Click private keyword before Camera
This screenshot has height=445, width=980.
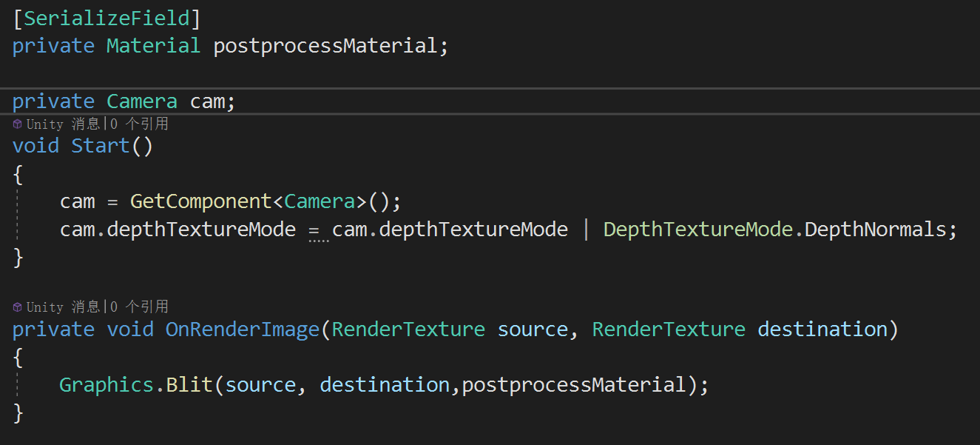click(x=53, y=101)
